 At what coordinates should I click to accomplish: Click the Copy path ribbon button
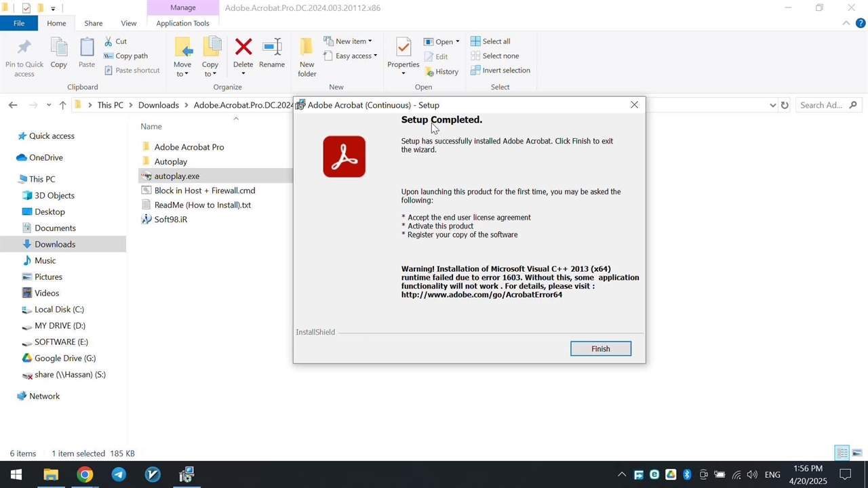tap(126, 56)
